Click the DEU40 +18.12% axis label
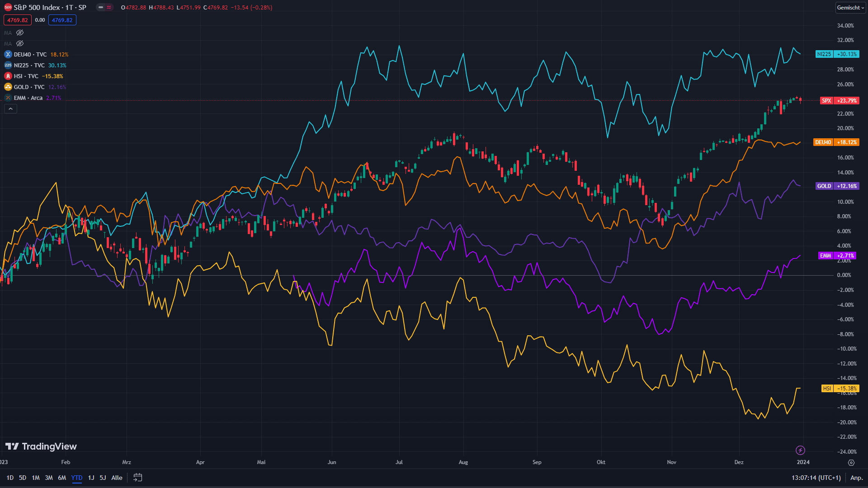The width and height of the screenshot is (868, 488). [x=836, y=142]
